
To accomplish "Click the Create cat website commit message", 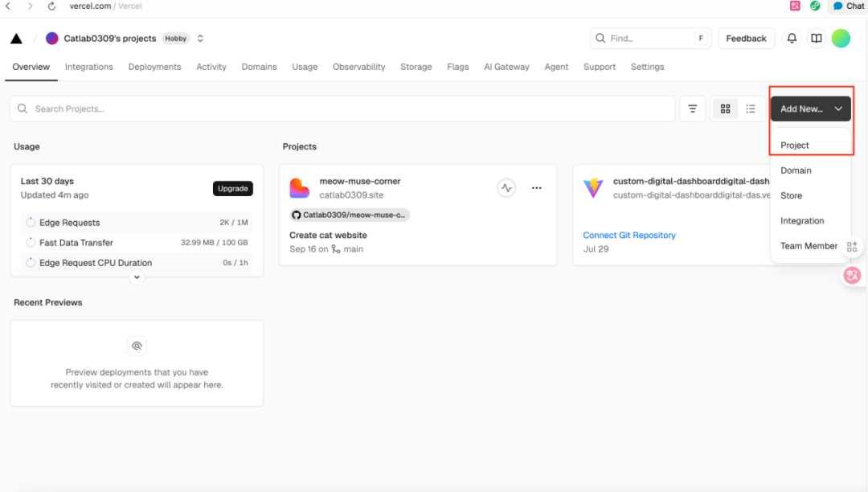I will tap(328, 236).
